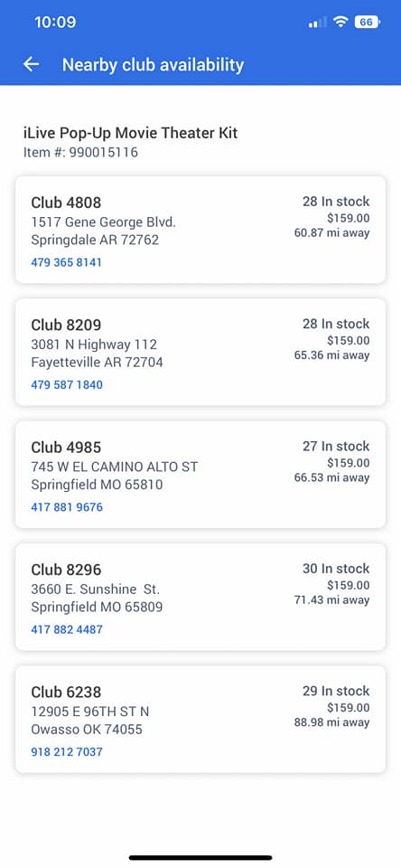Tap the home indicator bar at bottom
Screen dimensions: 401x868
point(200,857)
